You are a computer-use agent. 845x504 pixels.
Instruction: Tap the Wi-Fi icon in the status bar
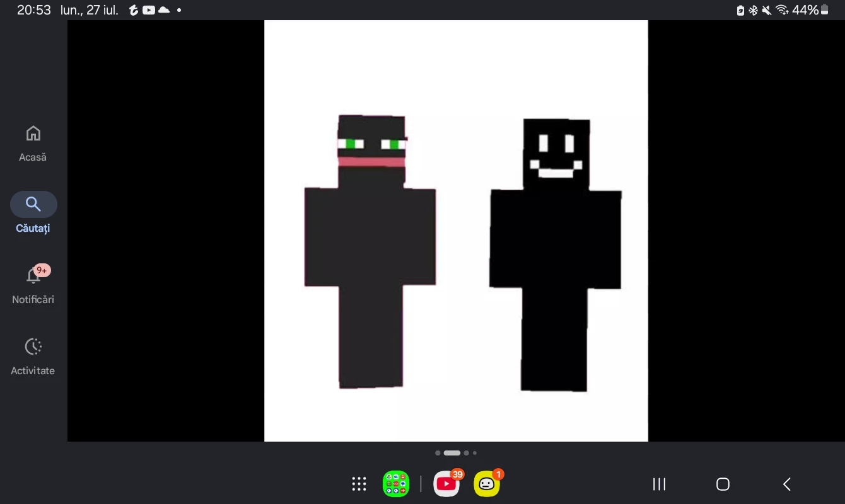(782, 10)
